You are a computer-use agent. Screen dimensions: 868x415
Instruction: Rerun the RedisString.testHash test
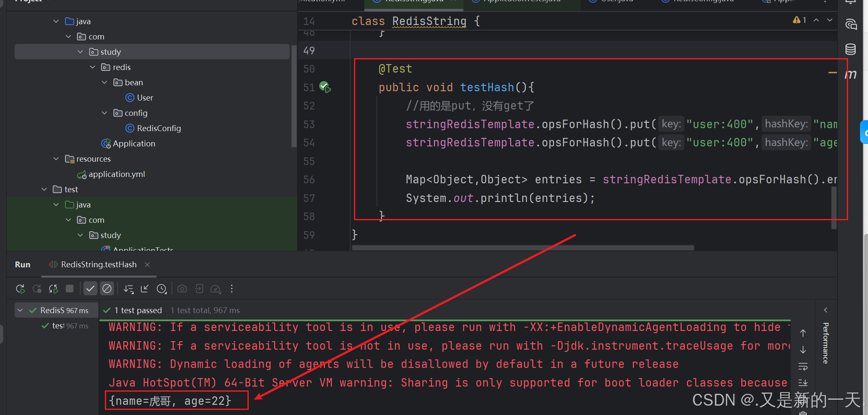pos(20,289)
